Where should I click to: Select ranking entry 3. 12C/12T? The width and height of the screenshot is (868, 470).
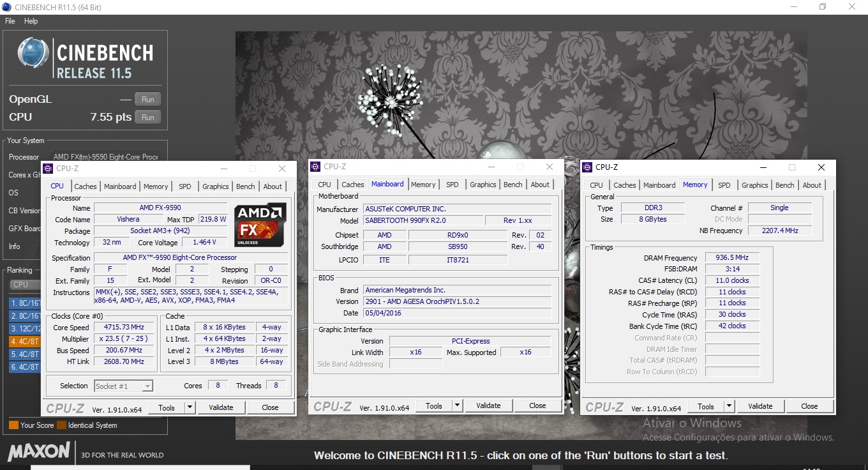(x=26, y=329)
